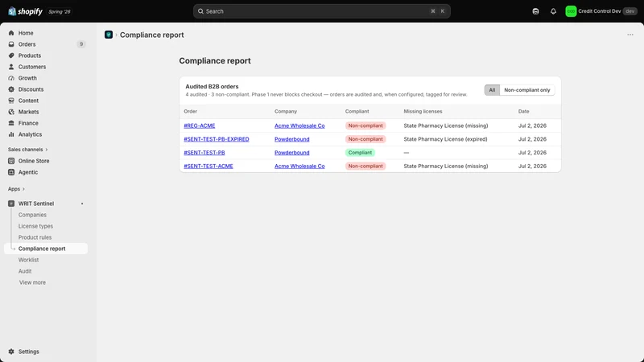Click the Orders inbox icon
The image size is (644, 362).
pyautogui.click(x=11, y=44)
